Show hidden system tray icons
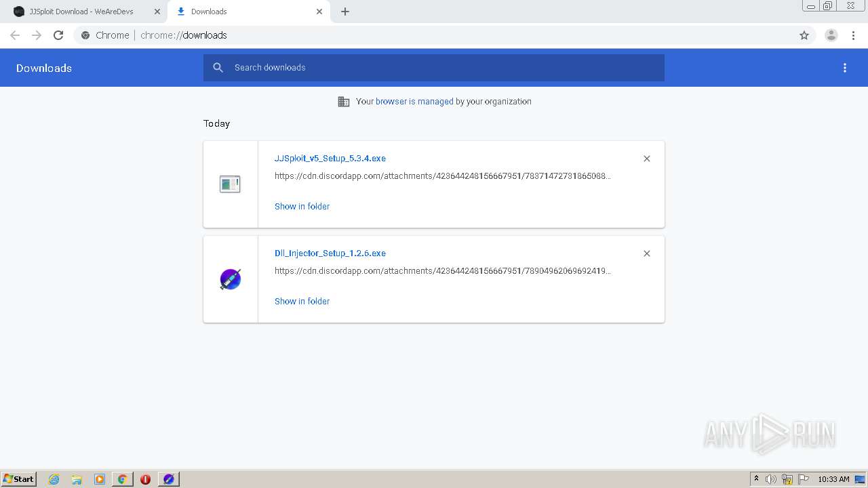This screenshot has width=868, height=488. pyautogui.click(x=756, y=479)
